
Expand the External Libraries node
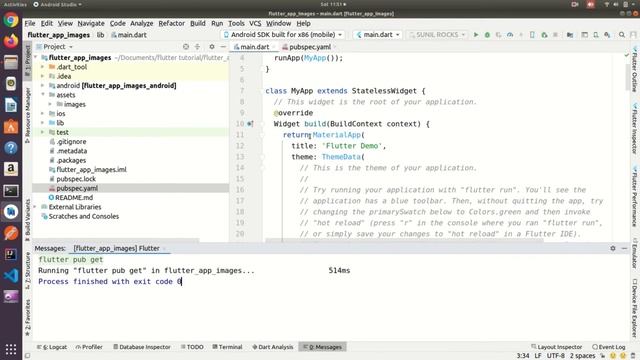(x=35, y=207)
